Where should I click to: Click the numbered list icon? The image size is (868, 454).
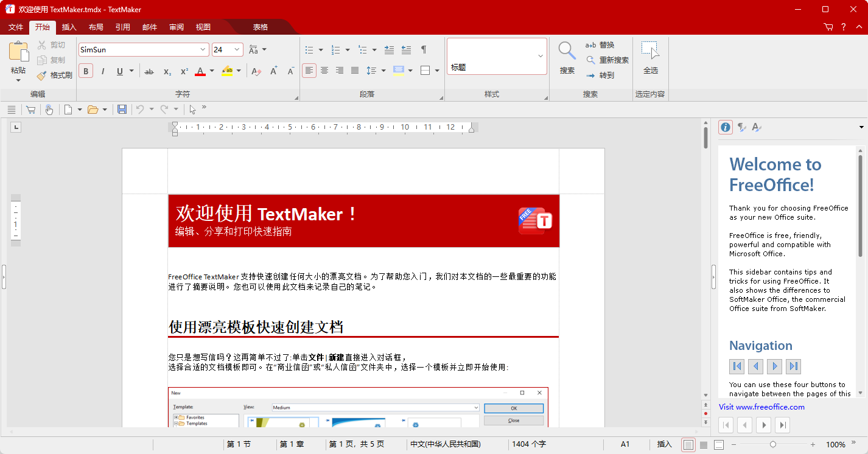(x=335, y=50)
